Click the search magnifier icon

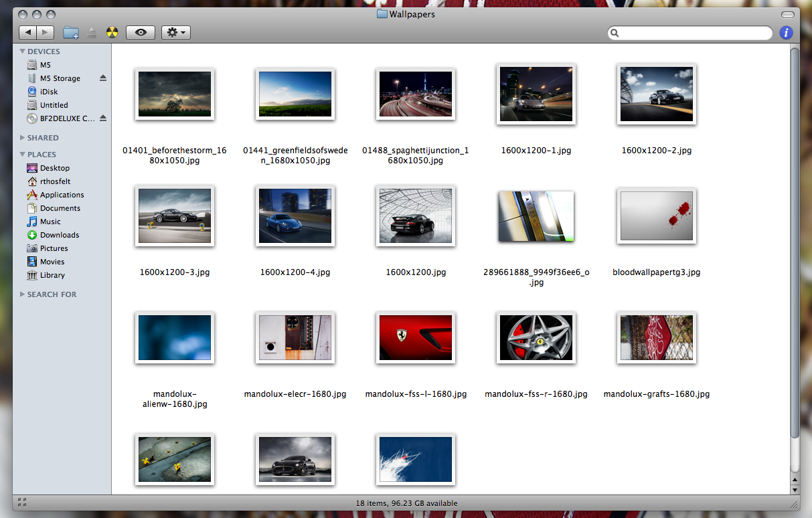(615, 33)
